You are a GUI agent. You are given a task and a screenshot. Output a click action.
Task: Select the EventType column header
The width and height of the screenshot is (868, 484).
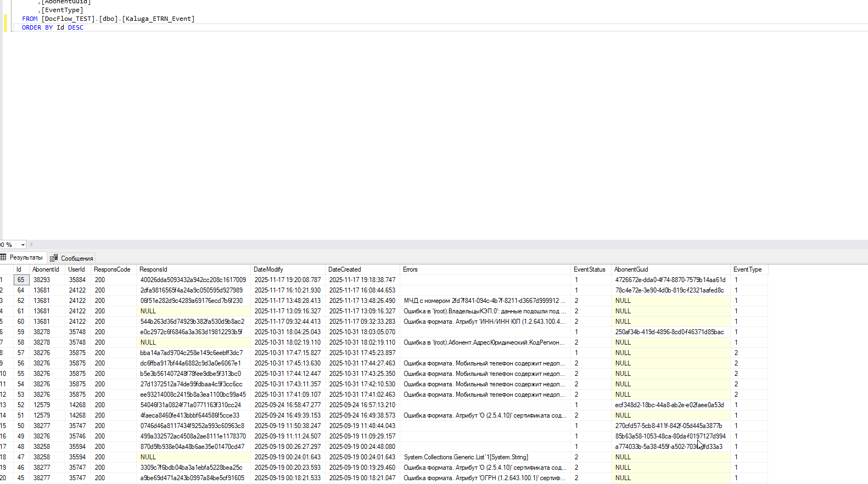click(x=749, y=269)
